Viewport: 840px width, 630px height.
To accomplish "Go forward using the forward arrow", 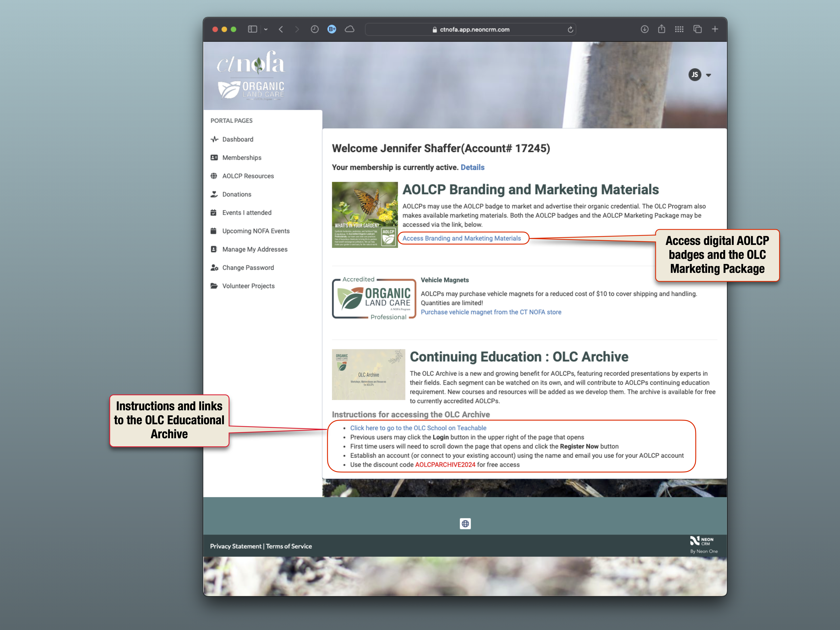I will (x=297, y=29).
